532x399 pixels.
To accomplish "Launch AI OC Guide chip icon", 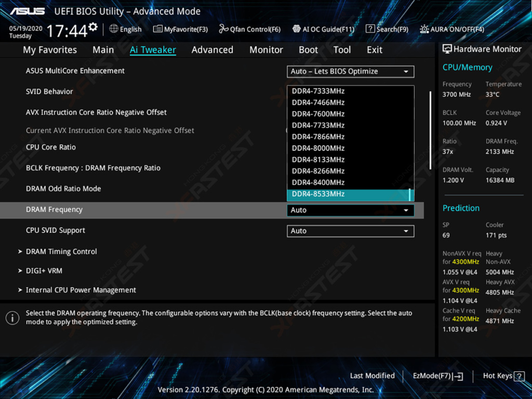I will pos(297,29).
